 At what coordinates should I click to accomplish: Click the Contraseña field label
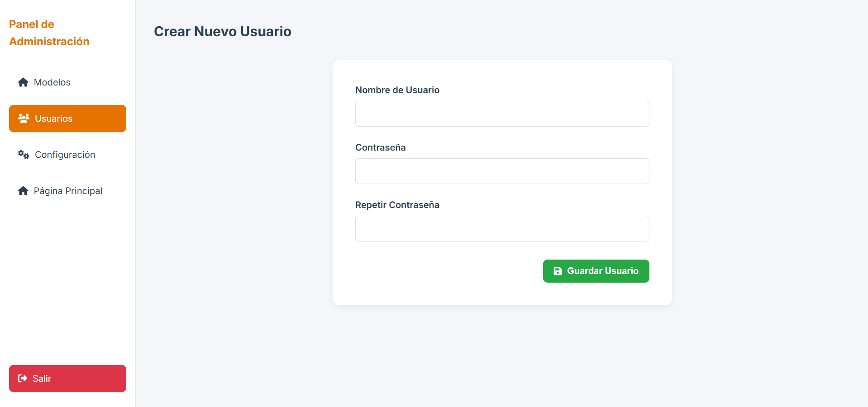[380, 147]
